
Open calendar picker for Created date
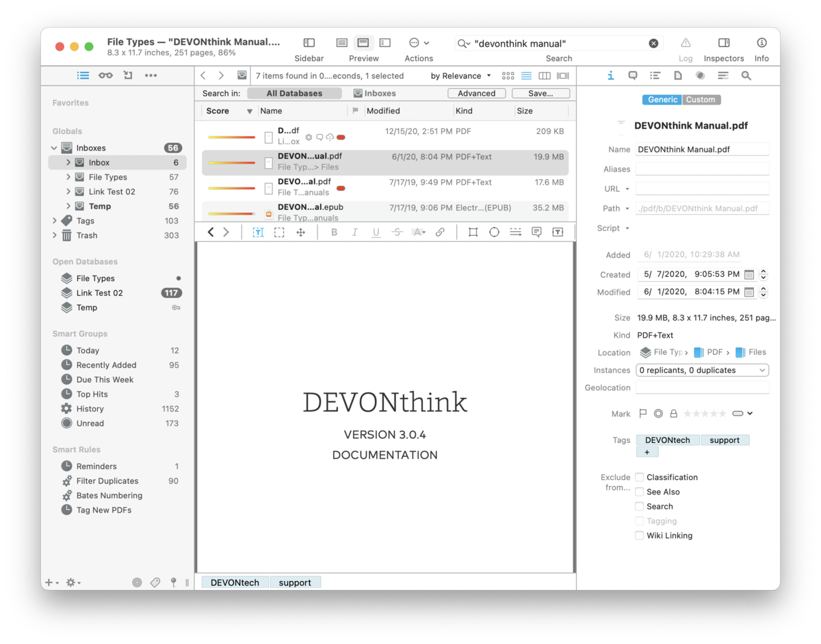click(749, 275)
